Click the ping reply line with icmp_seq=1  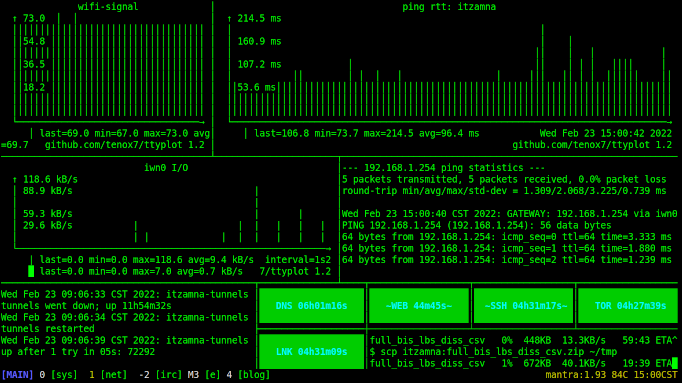[x=507, y=248]
